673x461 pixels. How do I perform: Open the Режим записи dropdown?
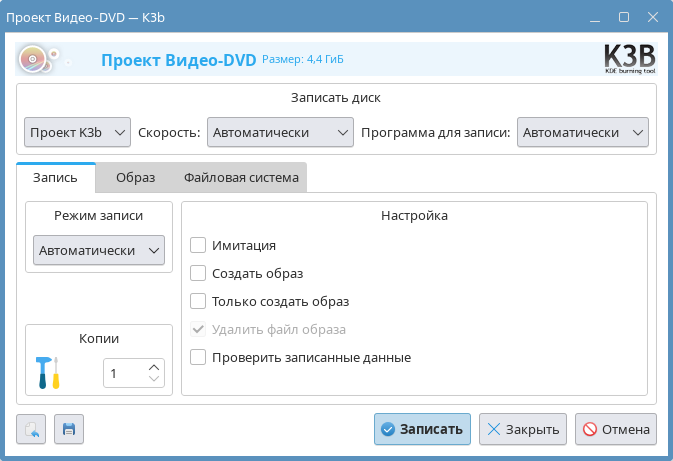99,250
